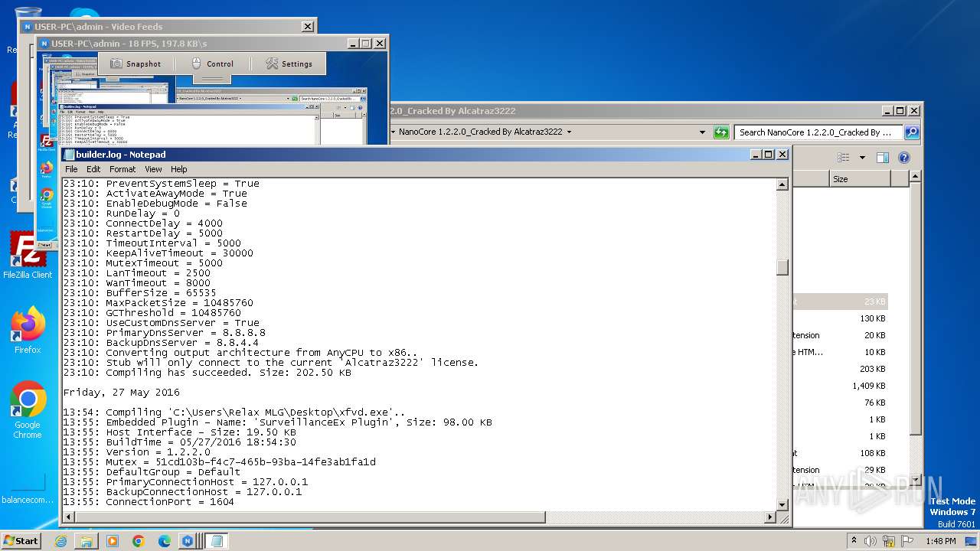
Task: Switch to NanoCore taskbar button
Action: click(188, 541)
